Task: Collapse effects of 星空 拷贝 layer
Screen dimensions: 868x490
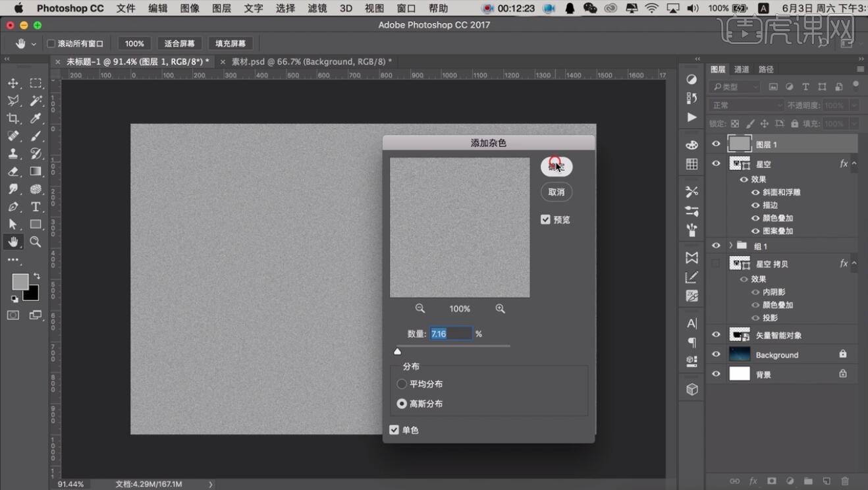Action: click(x=854, y=263)
